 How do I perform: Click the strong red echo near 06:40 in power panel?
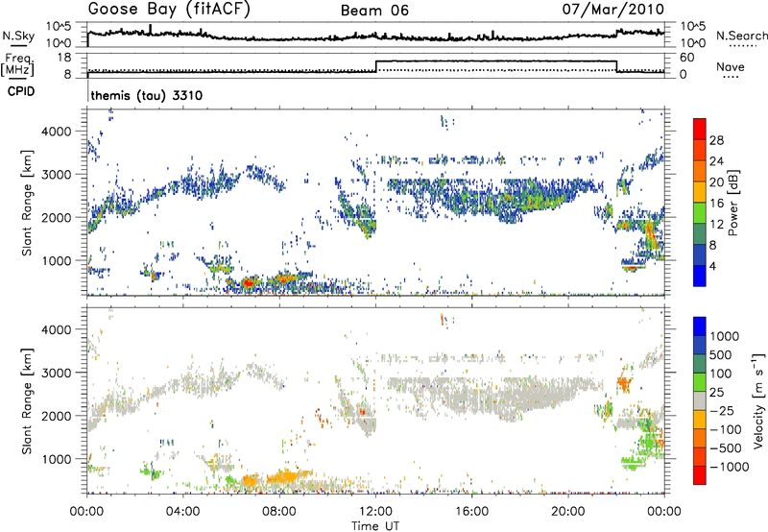(249, 282)
